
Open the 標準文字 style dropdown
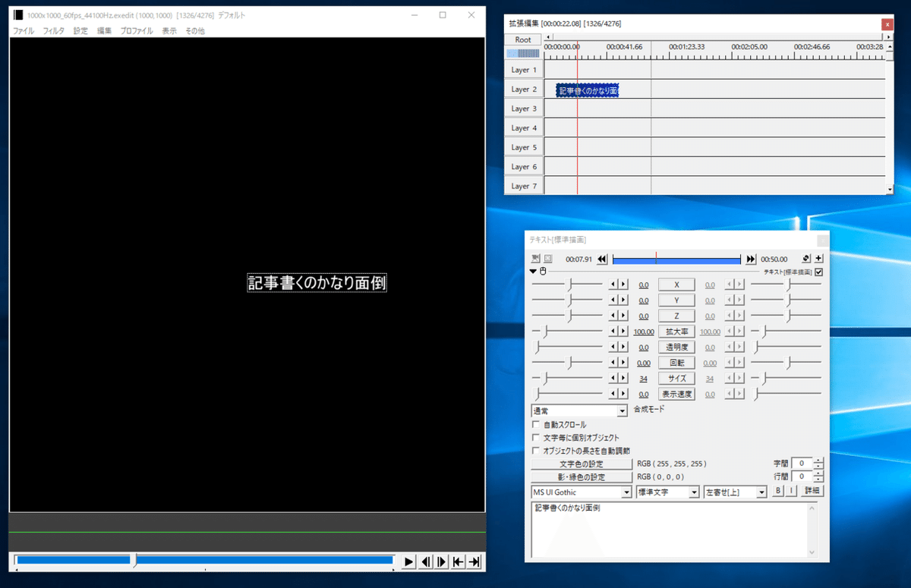(668, 492)
